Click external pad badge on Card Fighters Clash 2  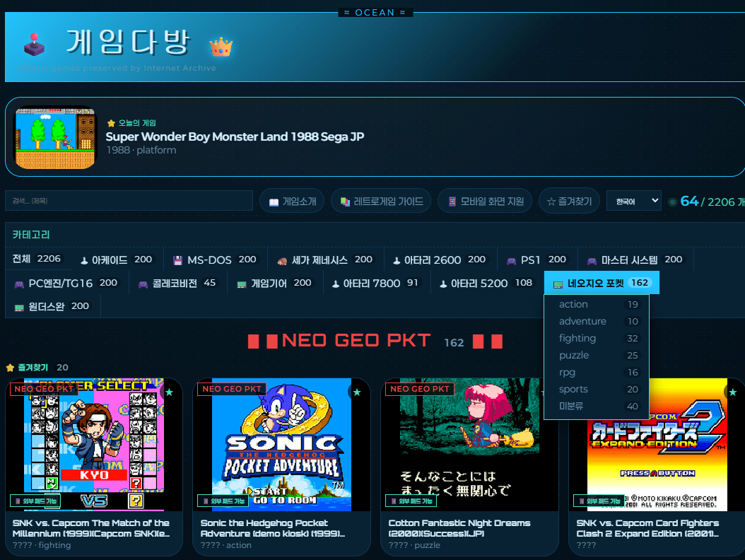point(599,501)
